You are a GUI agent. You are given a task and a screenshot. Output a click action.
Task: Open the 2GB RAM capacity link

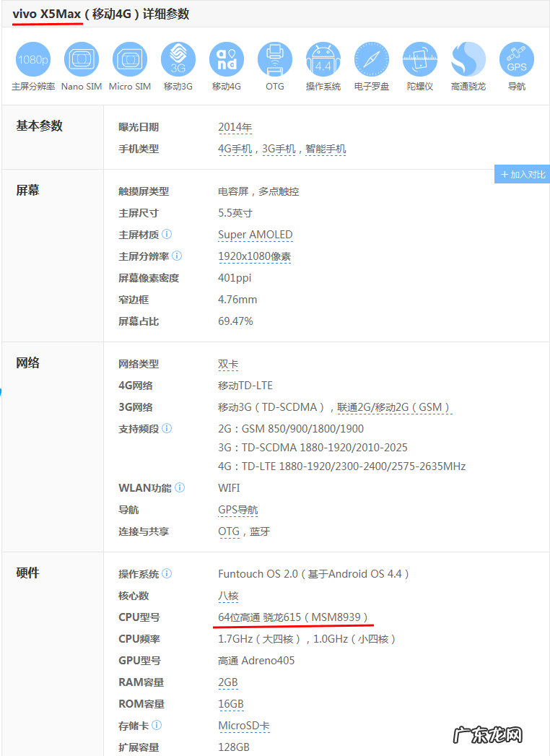pos(227,683)
